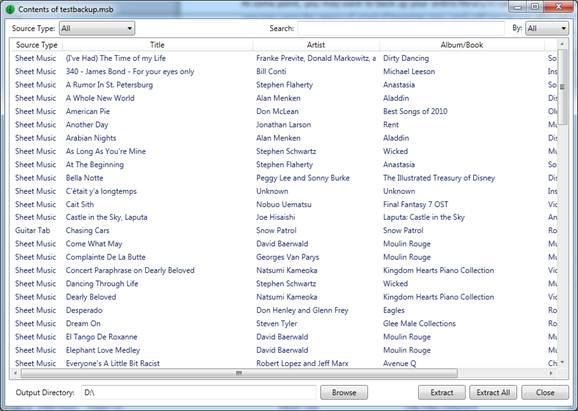578x411 pixels.
Task: Click the Browse button
Action: (344, 393)
